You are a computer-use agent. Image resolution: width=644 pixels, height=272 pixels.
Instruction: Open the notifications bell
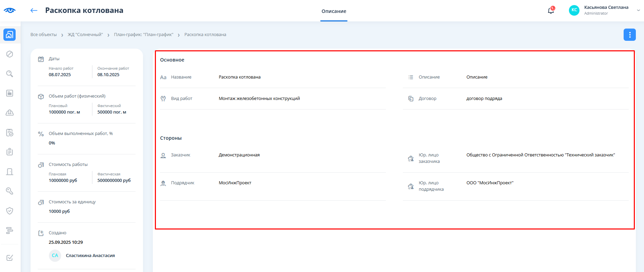551,11
